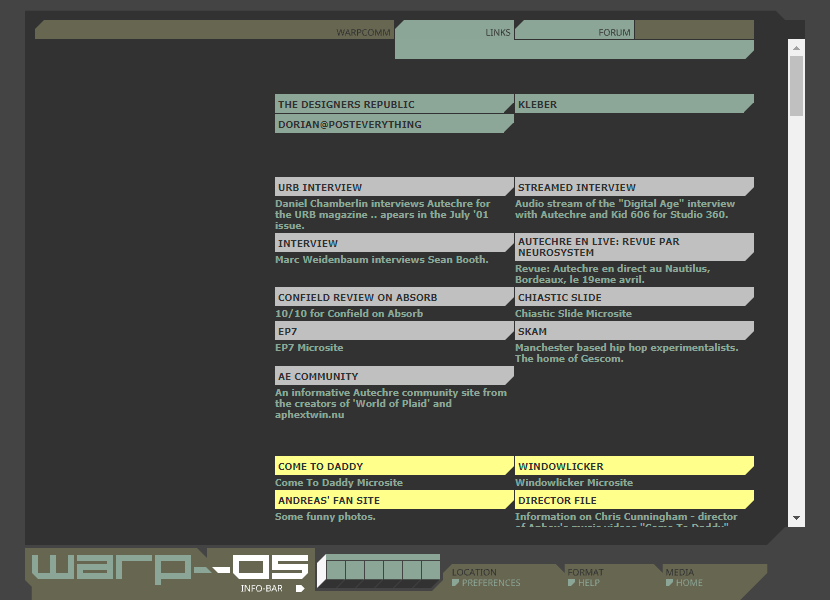The image size is (830, 600).
Task: Open DORIAN@POSTEVERYTHING link
Action: [394, 124]
